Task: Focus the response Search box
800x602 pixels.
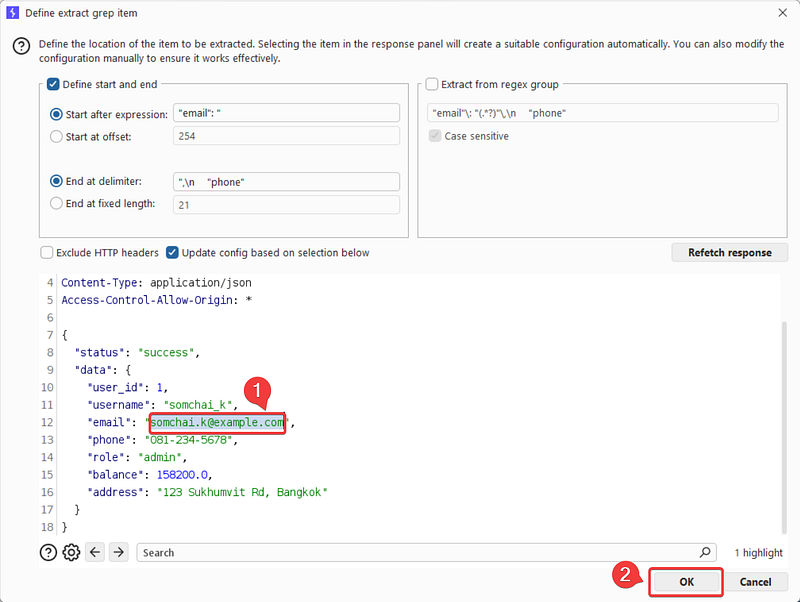Action: (x=426, y=553)
